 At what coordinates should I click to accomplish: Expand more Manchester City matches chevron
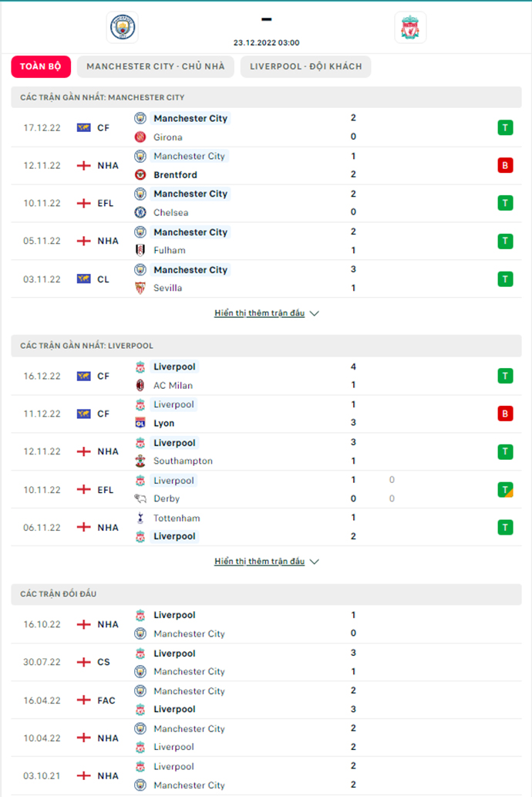(x=314, y=314)
